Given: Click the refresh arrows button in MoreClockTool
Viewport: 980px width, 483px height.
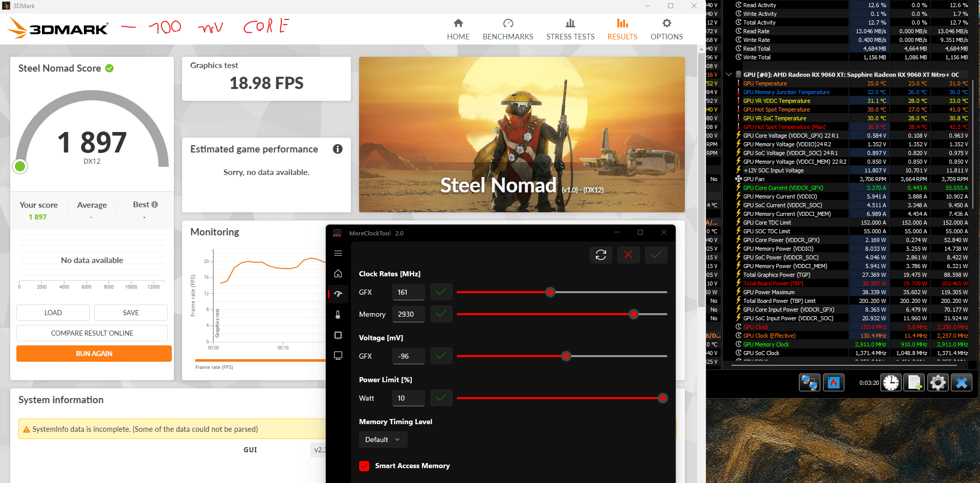Looking at the screenshot, I should [x=601, y=255].
